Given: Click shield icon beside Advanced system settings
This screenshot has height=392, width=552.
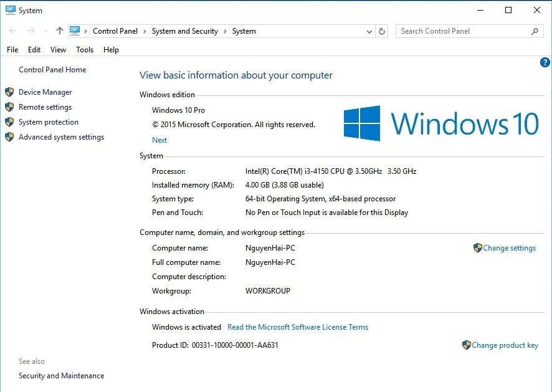Looking at the screenshot, I should click(x=9, y=137).
